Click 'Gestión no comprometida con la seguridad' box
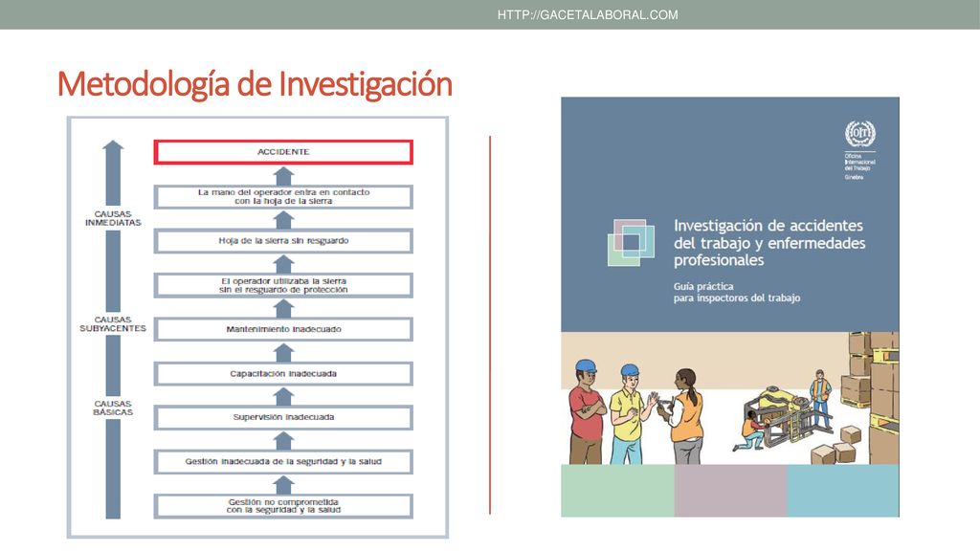The width and height of the screenshot is (980, 551). pos(283,506)
